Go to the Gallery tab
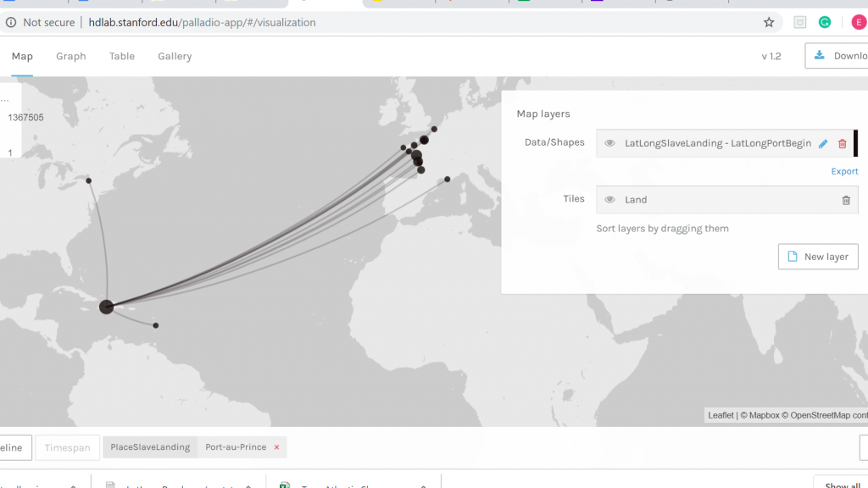The width and height of the screenshot is (868, 488). [175, 57]
